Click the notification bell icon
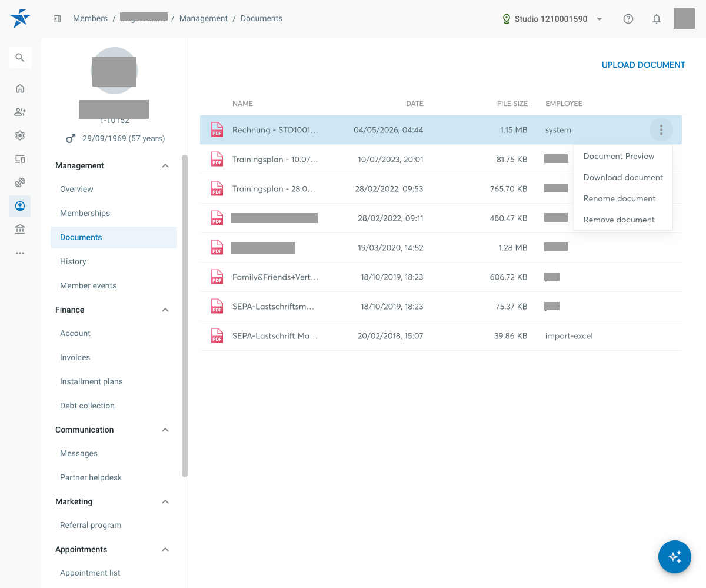The image size is (706, 588). [657, 19]
